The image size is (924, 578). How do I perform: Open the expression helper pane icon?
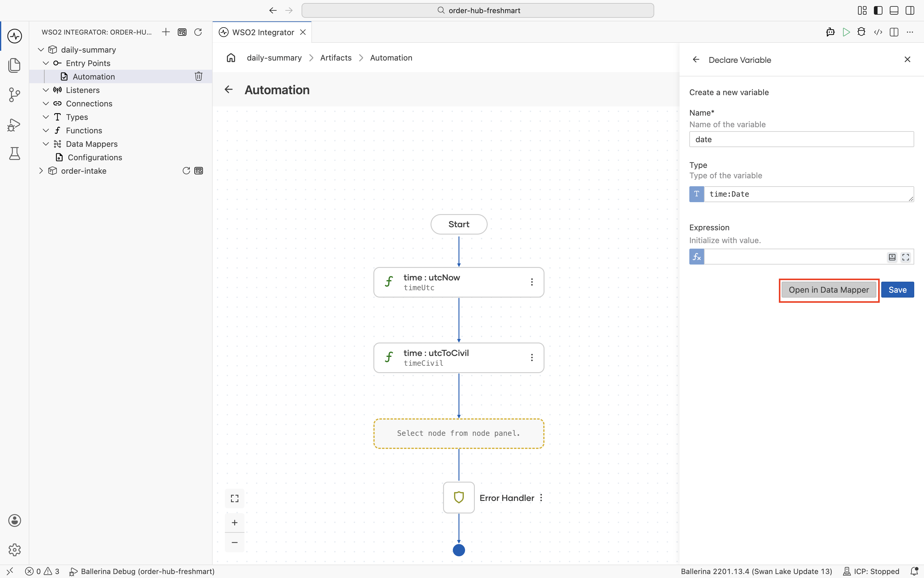pyautogui.click(x=892, y=257)
